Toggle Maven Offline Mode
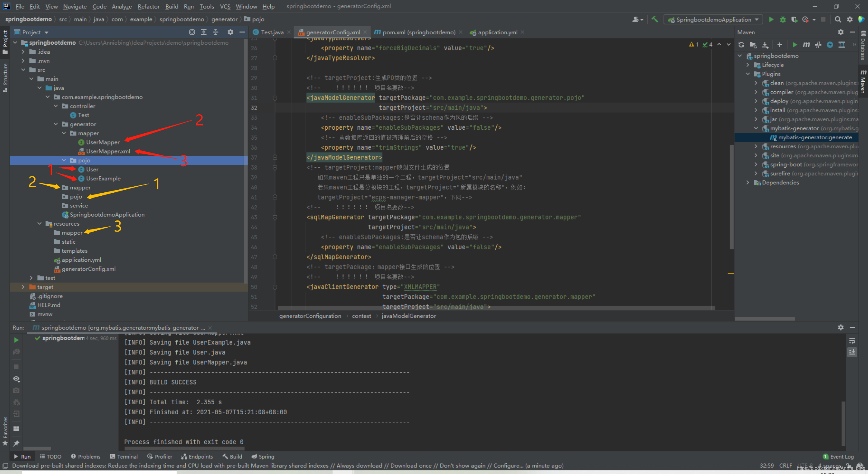Screen dimensions: 868x474 click(x=818, y=45)
